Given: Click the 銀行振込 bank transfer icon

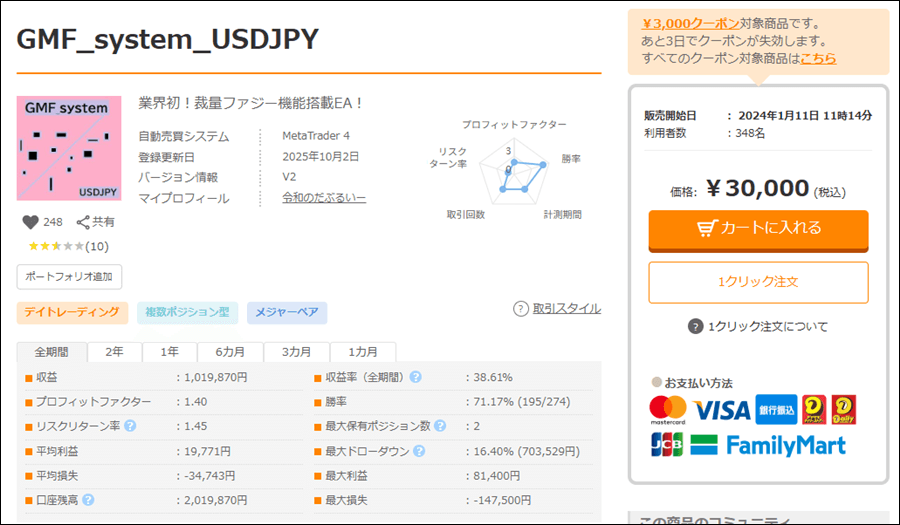Looking at the screenshot, I should coord(776,410).
